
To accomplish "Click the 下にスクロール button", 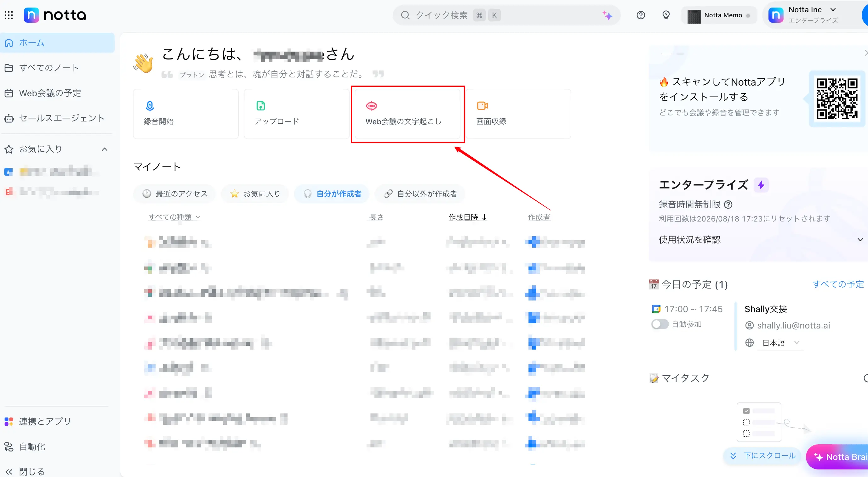I will pyautogui.click(x=762, y=456).
